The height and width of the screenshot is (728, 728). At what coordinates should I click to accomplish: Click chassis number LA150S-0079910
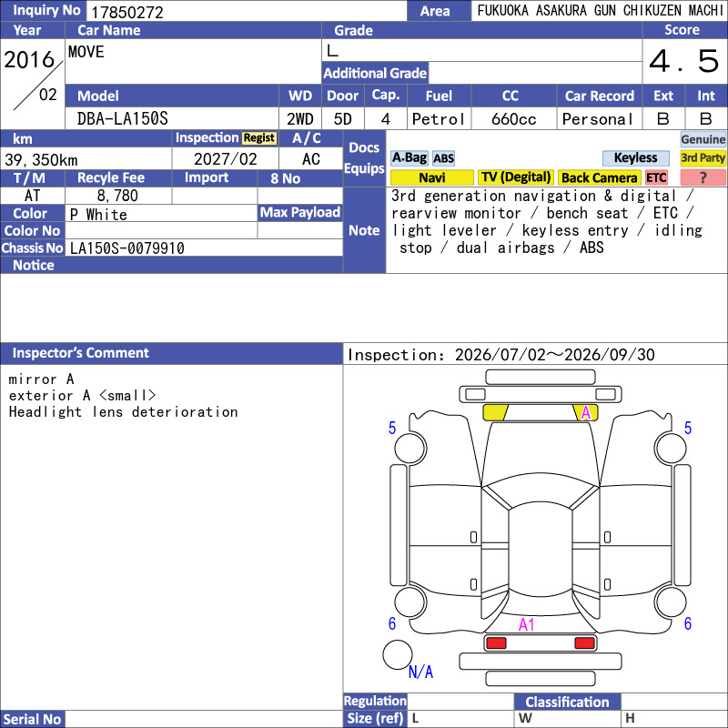pyautogui.click(x=127, y=248)
